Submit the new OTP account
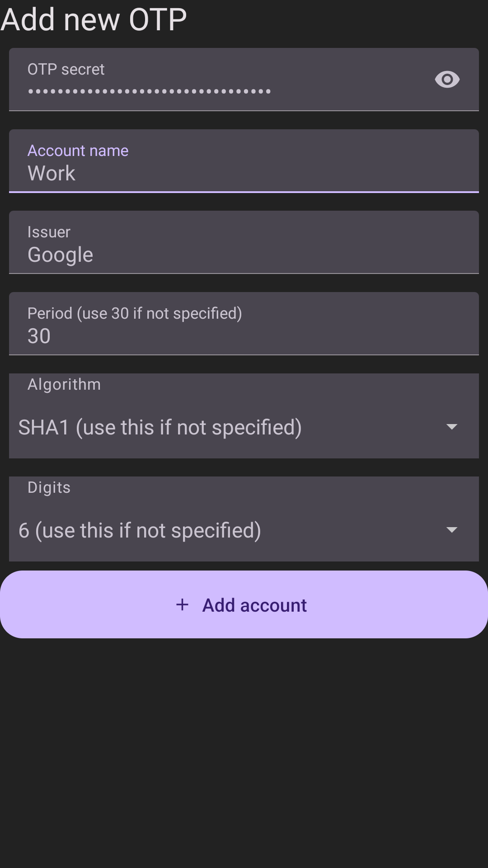The image size is (488, 868). (x=244, y=604)
